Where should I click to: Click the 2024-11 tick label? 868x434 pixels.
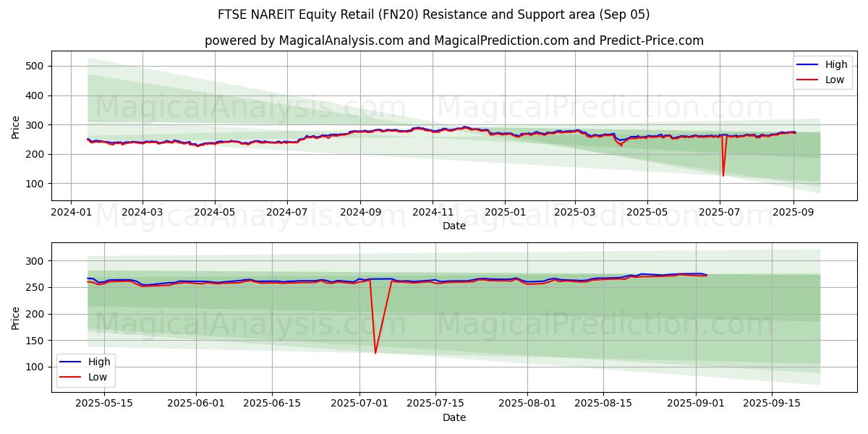pos(433,213)
